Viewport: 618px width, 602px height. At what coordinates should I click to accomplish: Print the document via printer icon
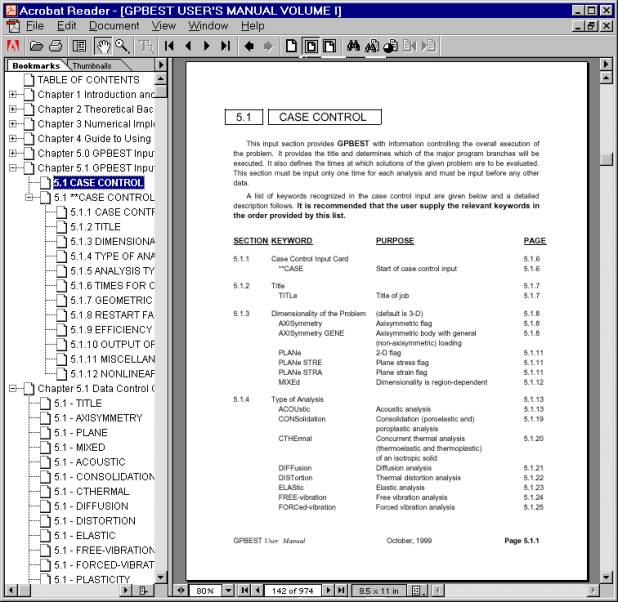(x=55, y=46)
